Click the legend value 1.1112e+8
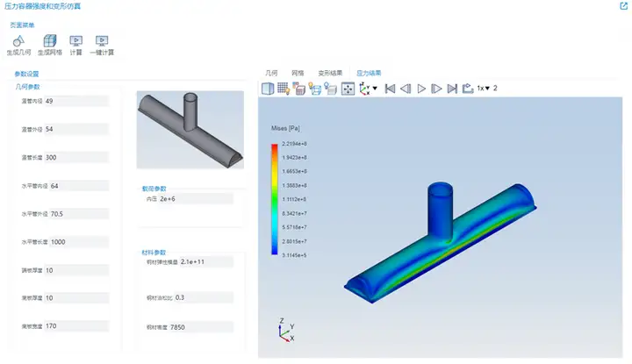The image size is (632, 364). point(294,199)
